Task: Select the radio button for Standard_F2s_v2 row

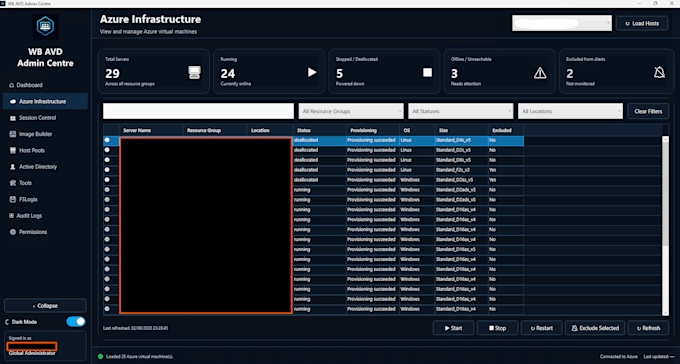Action: pos(107,170)
